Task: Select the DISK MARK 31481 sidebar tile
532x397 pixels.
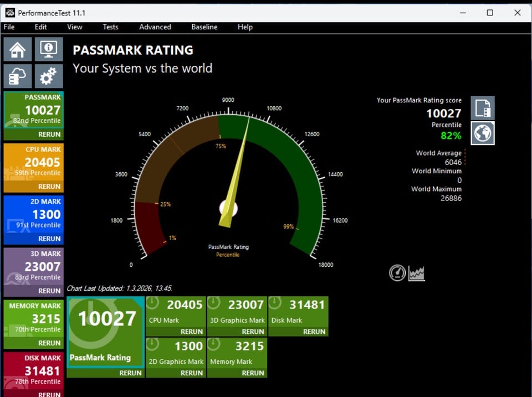Action: pos(34,371)
